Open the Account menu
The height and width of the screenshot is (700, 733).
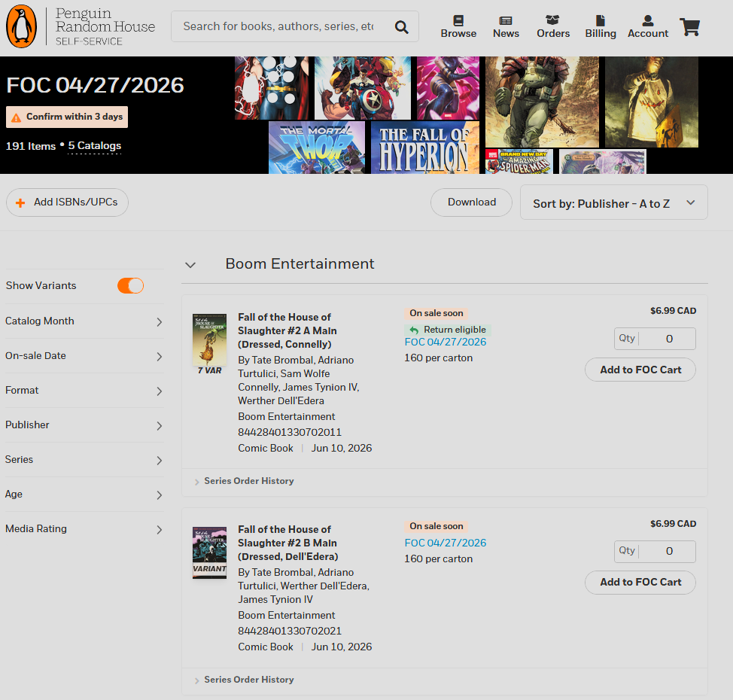(648, 26)
